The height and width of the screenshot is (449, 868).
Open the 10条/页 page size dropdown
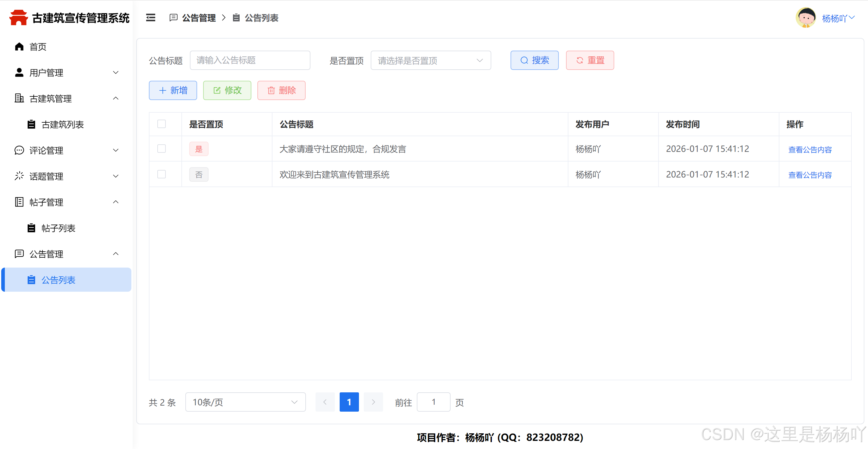pos(245,402)
